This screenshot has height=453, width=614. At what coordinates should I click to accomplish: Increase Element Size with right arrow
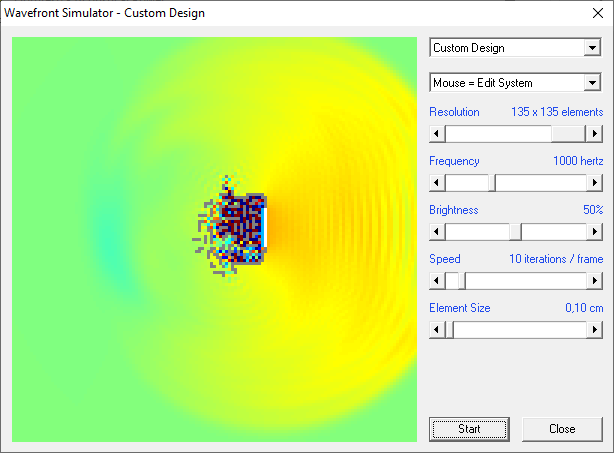[x=594, y=330]
